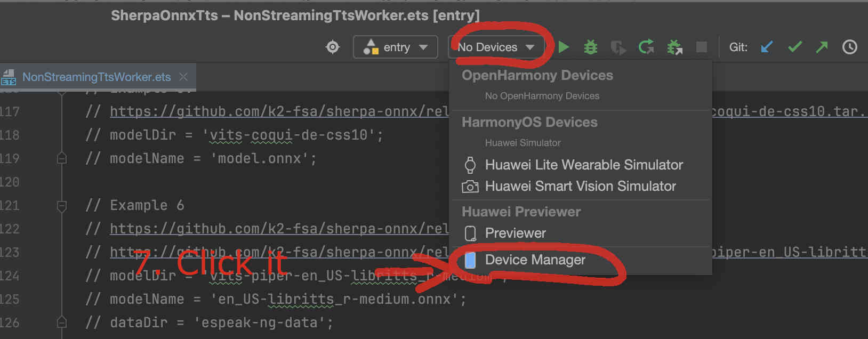Open Device Manager from the dropdown

coord(581,260)
